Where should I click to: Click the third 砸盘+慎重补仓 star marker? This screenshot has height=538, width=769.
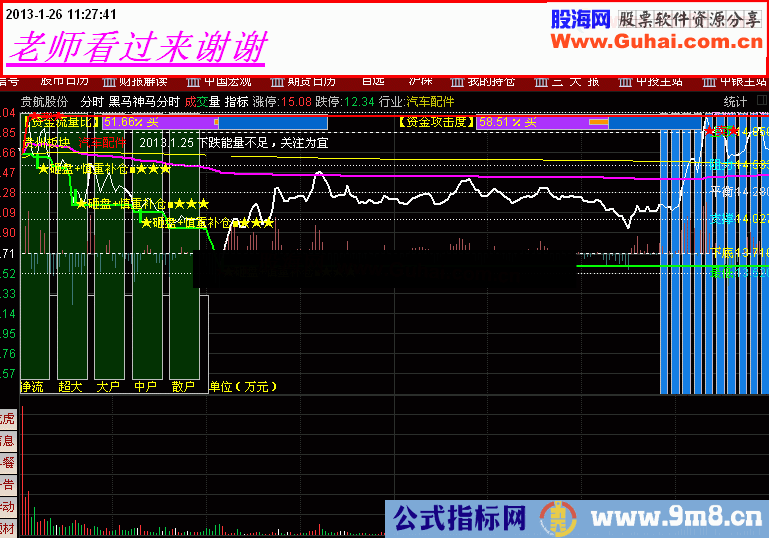click(207, 223)
